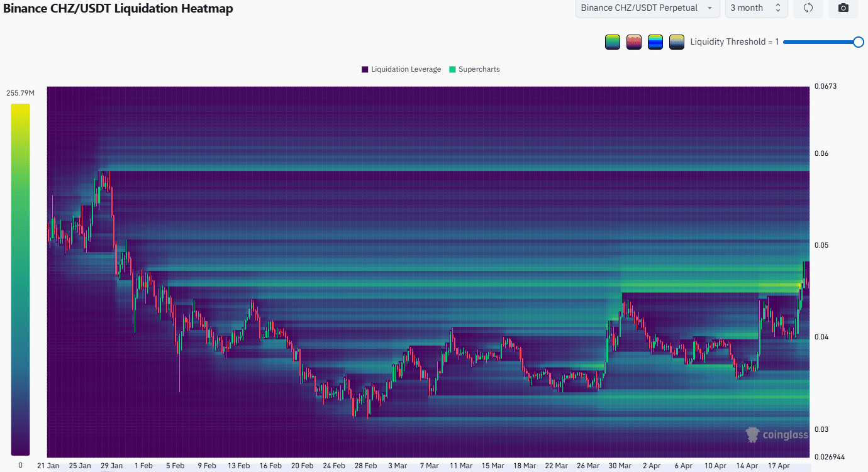The image size is (868, 472).
Task: Refresh the heatmap with the circular arrows icon
Action: (x=808, y=8)
